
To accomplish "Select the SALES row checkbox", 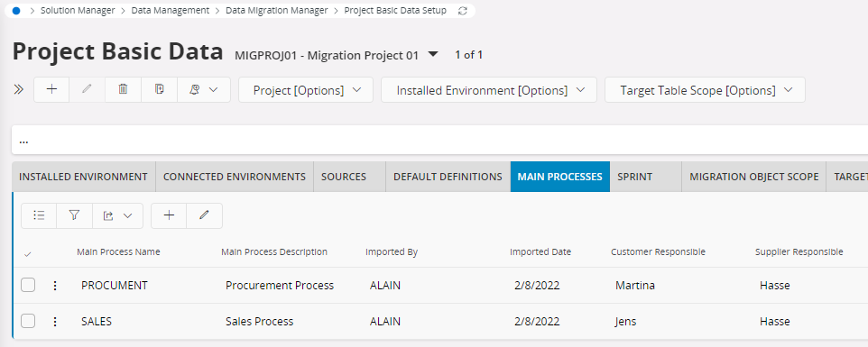I will pyautogui.click(x=28, y=321).
